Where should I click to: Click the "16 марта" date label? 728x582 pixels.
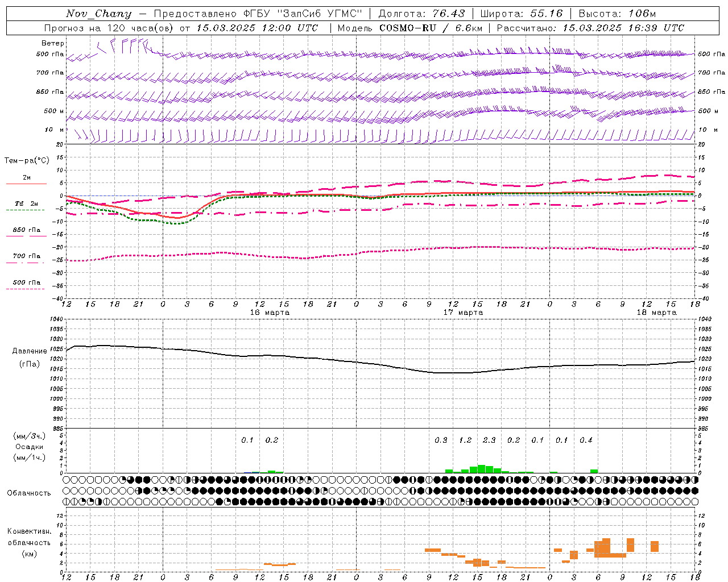(270, 312)
